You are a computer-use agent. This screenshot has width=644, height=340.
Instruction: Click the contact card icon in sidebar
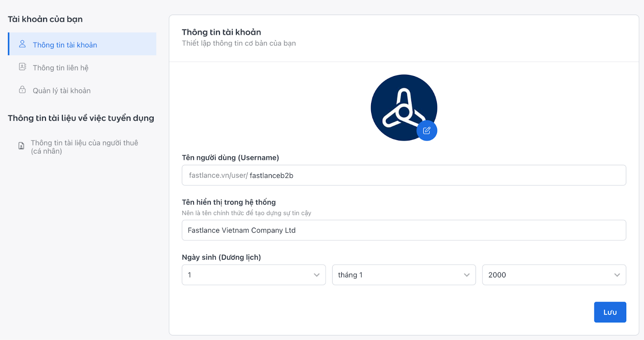point(23,67)
